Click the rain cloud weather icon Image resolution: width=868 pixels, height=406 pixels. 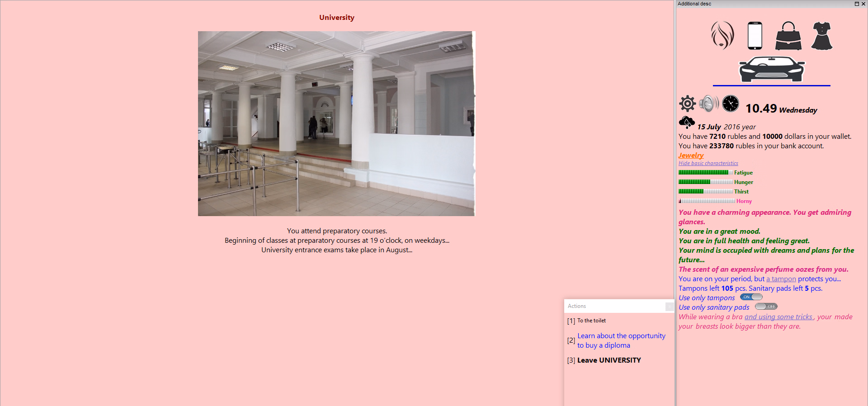tap(687, 123)
